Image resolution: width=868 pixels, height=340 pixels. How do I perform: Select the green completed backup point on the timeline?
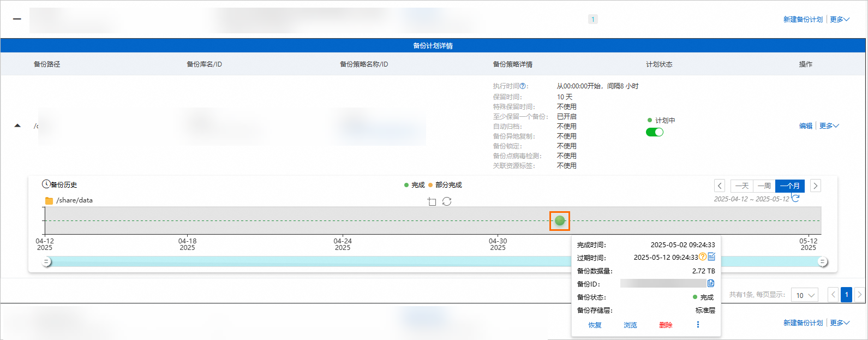coord(560,220)
